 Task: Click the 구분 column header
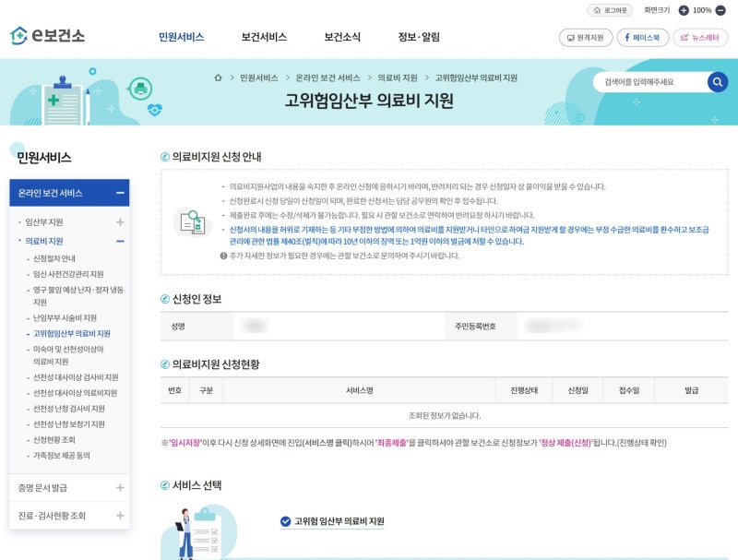(206, 390)
